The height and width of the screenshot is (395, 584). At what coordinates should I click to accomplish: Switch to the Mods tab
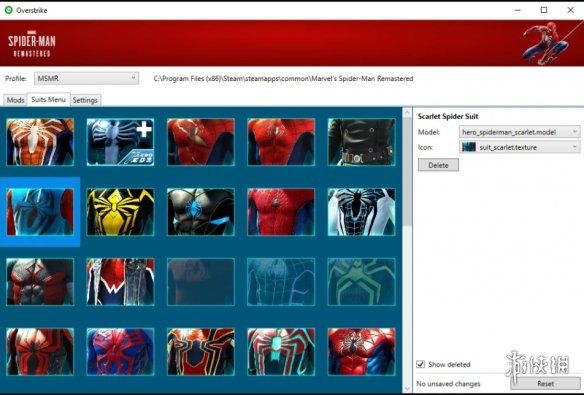(x=15, y=100)
